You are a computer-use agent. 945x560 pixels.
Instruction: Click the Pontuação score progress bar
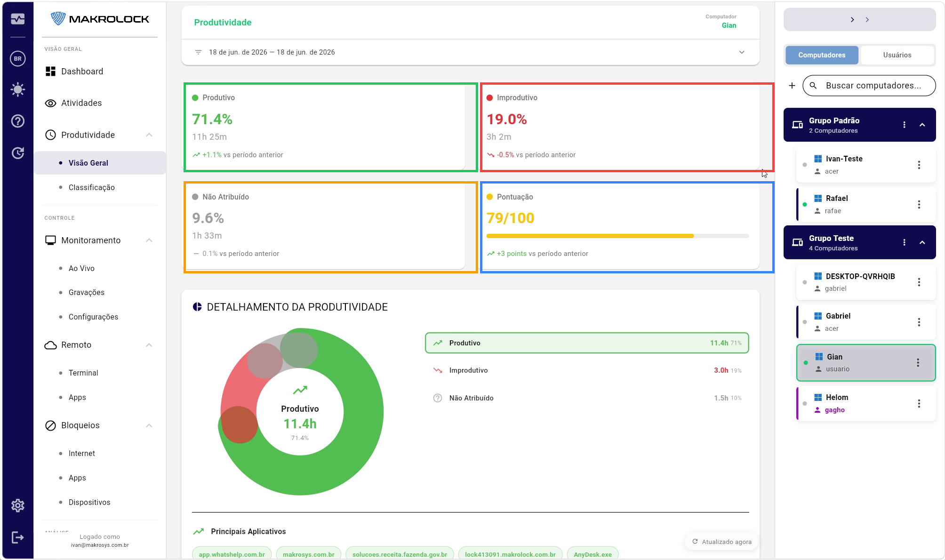(617, 236)
